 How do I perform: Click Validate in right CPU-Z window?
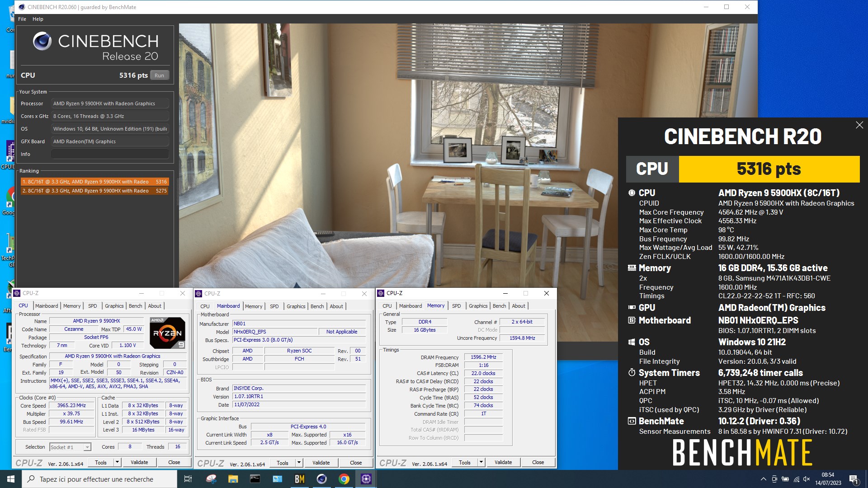(x=503, y=462)
